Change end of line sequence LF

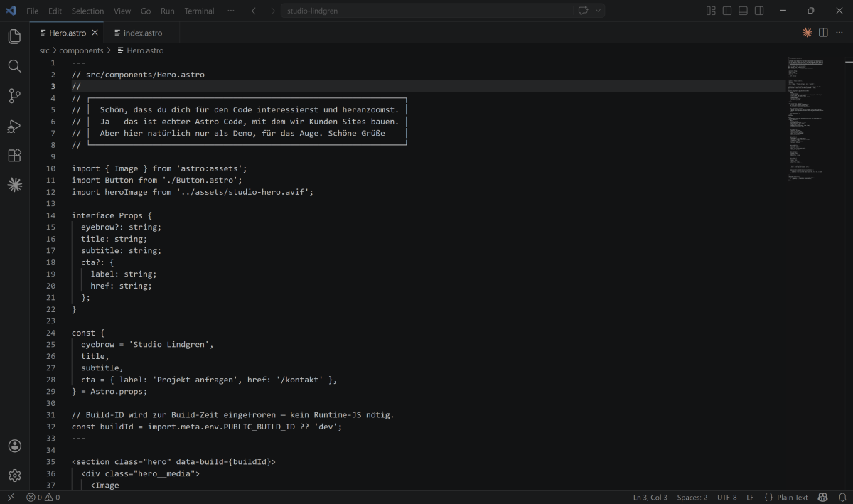coord(751,498)
